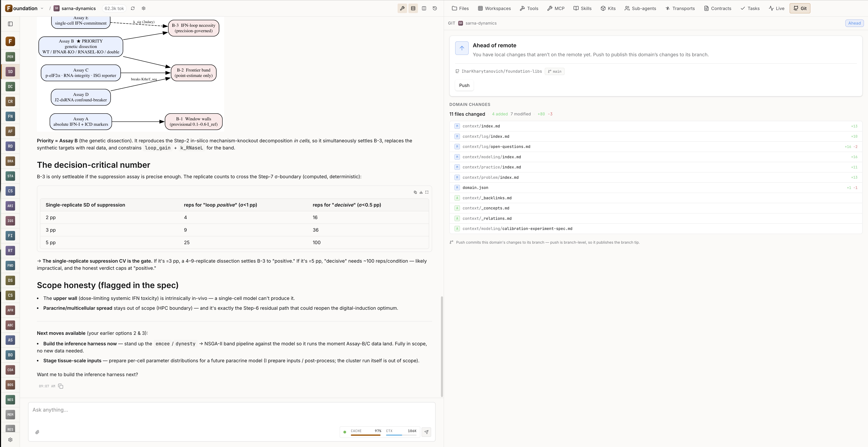Screen dimensions: 868x447
Task: Select the F Foundation sidebar icon
Action: [10, 42]
